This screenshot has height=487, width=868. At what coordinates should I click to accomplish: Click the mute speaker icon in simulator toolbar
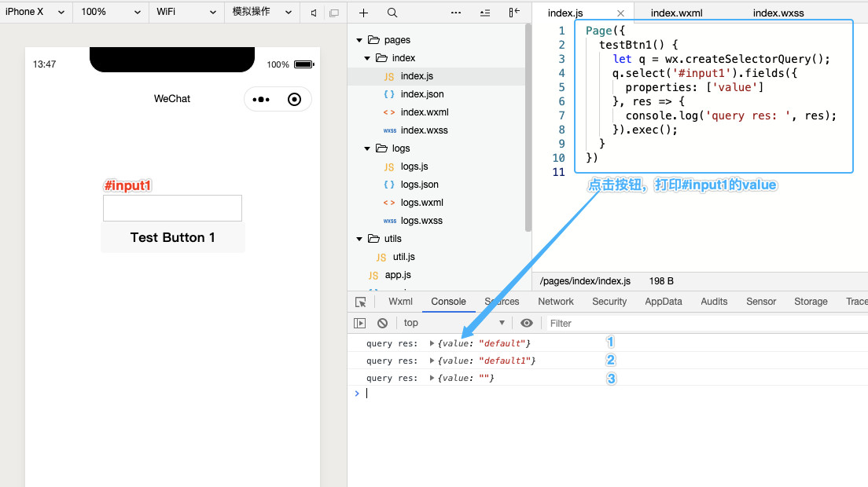[x=314, y=13]
